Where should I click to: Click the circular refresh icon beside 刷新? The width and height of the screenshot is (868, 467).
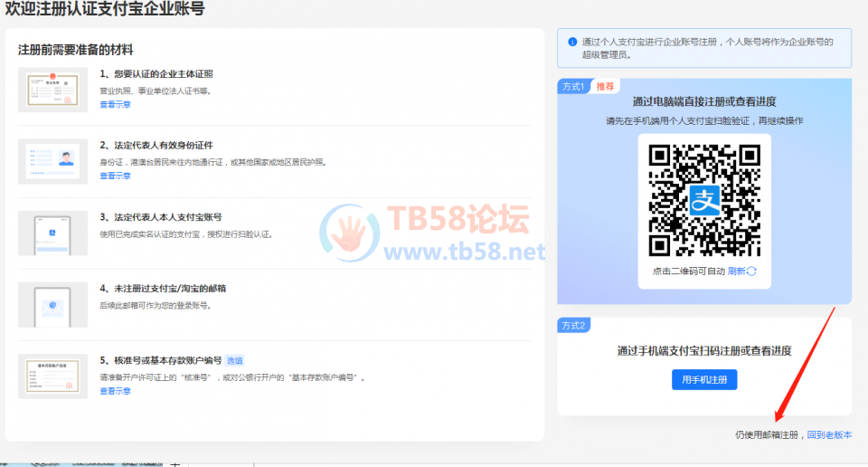pyautogui.click(x=751, y=271)
